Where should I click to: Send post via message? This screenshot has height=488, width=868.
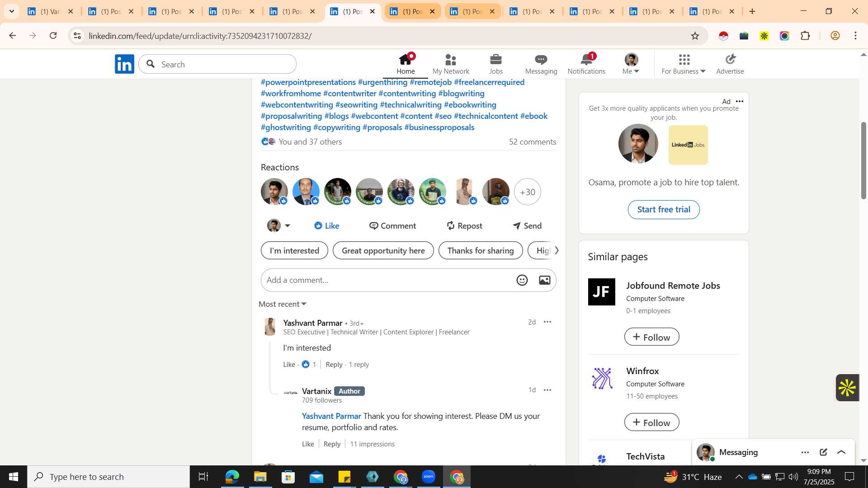[527, 225]
